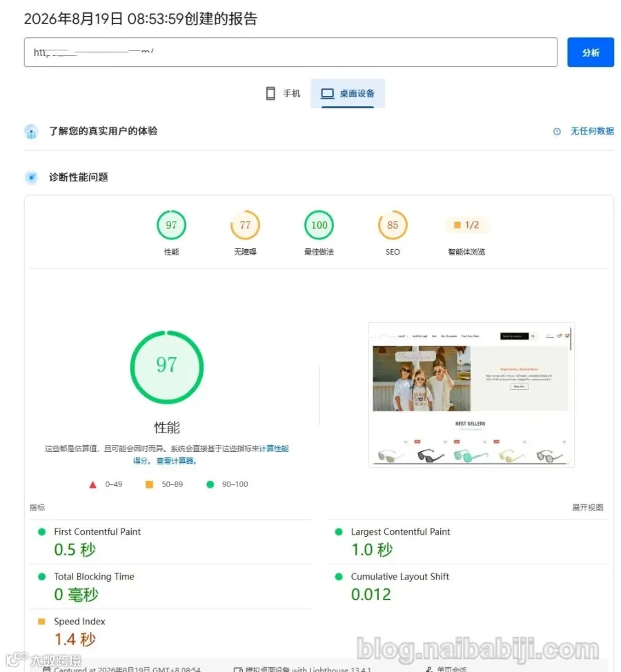Click the real user experience section icon
Screen dimensions: 621x672
pyautogui.click(x=31, y=132)
